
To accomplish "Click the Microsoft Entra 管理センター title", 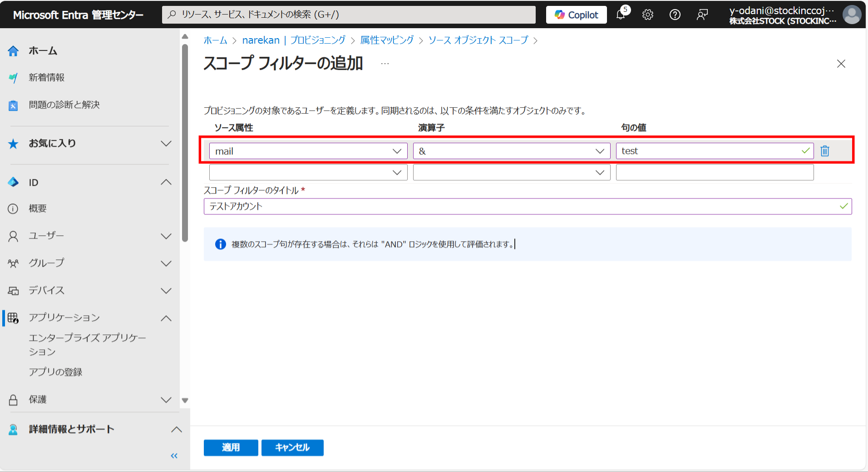I will [78, 15].
